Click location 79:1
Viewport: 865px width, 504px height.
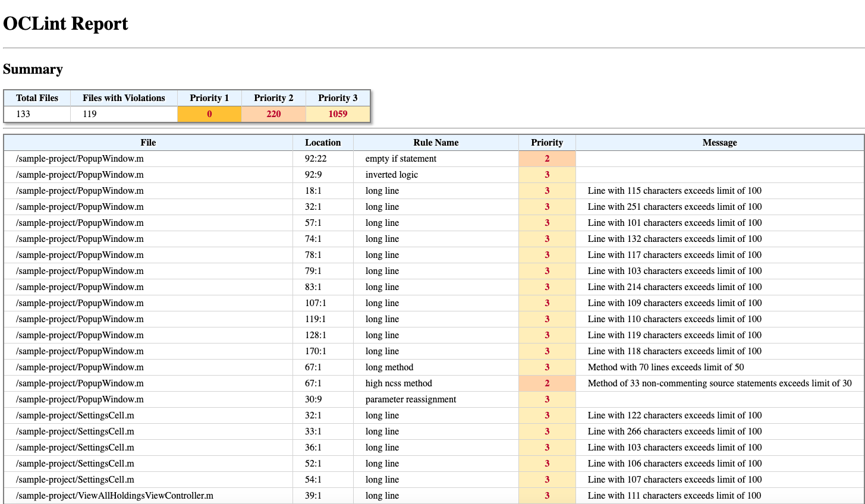click(x=313, y=271)
